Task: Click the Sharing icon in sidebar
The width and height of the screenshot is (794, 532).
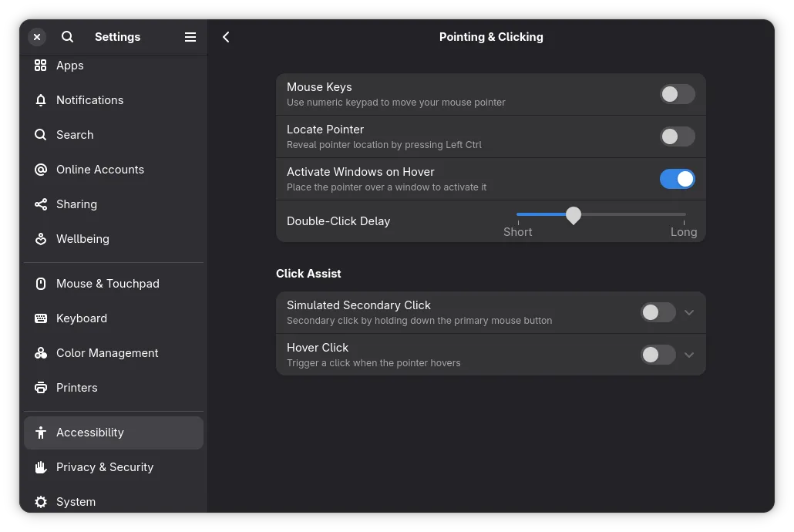Action: (x=41, y=204)
